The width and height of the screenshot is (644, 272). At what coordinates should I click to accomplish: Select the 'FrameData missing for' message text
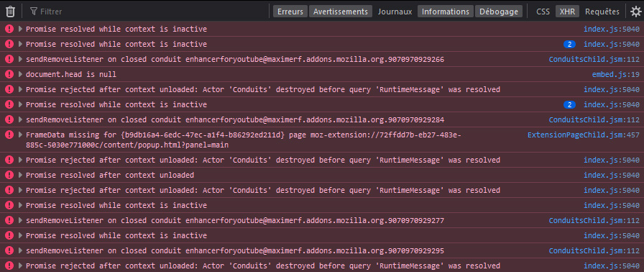(x=244, y=140)
